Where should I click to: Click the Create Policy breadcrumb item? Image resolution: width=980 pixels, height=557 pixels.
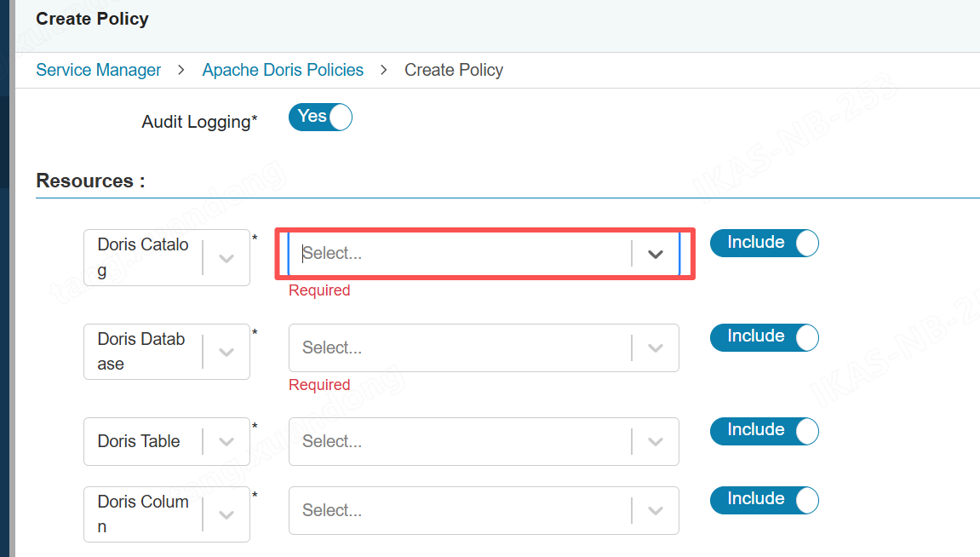click(x=453, y=70)
